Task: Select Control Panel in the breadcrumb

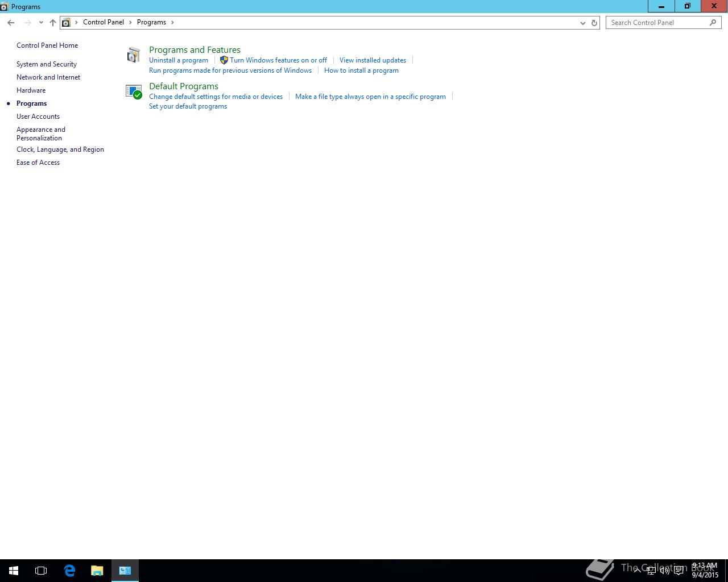Action: (104, 22)
